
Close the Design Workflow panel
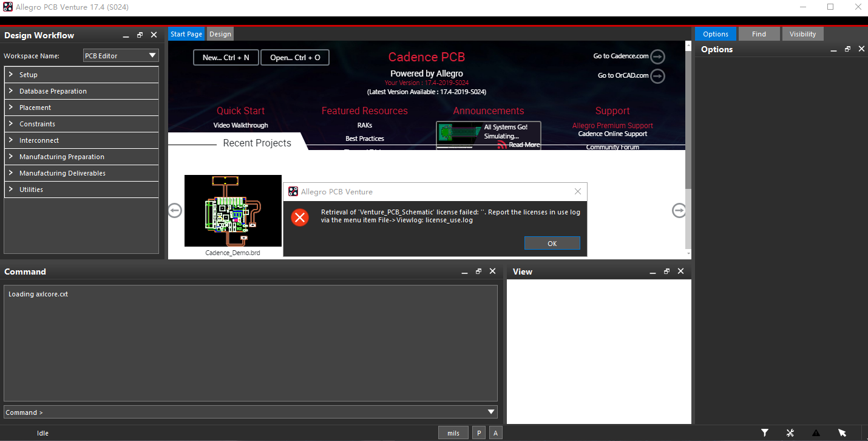154,35
